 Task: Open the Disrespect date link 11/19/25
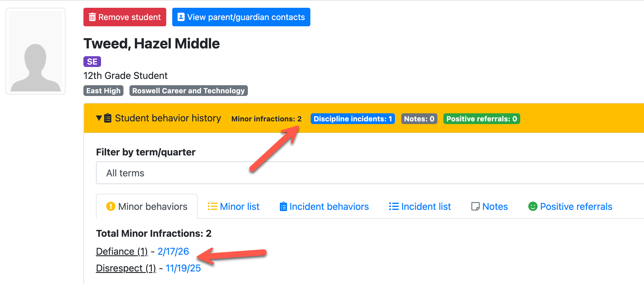(x=183, y=268)
